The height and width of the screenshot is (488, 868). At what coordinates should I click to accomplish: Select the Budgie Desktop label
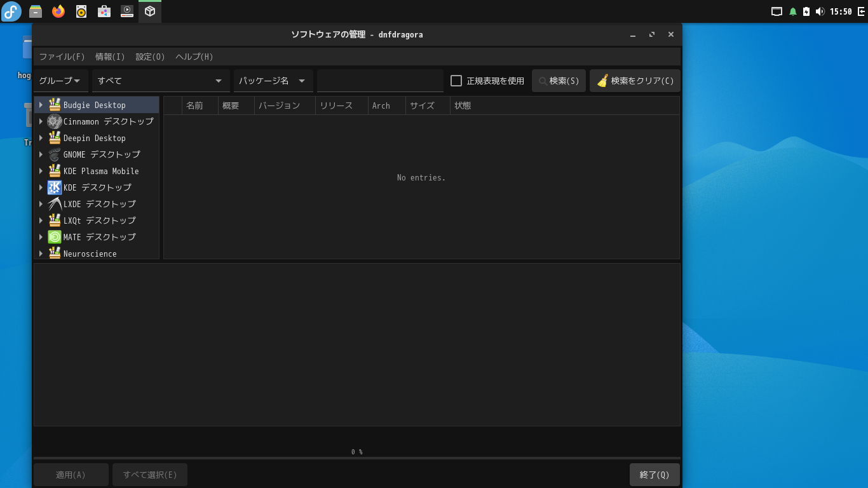[95, 105]
